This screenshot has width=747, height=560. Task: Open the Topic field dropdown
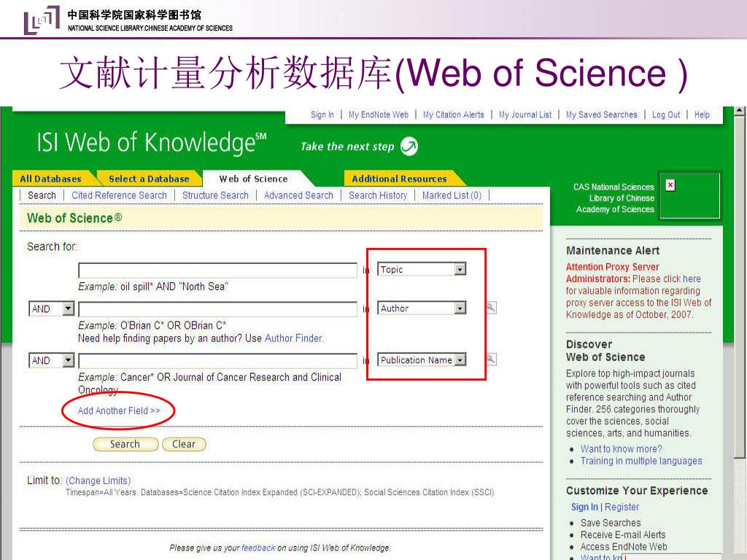click(x=460, y=270)
